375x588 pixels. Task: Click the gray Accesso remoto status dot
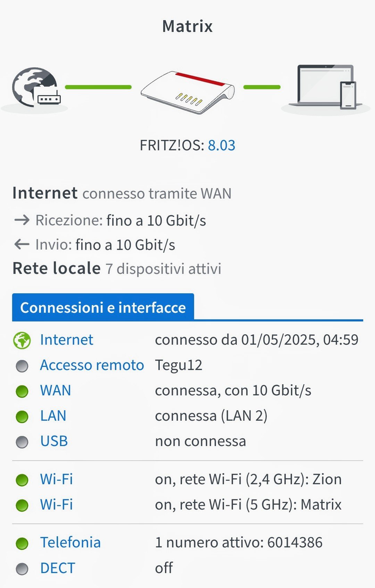pos(22,366)
